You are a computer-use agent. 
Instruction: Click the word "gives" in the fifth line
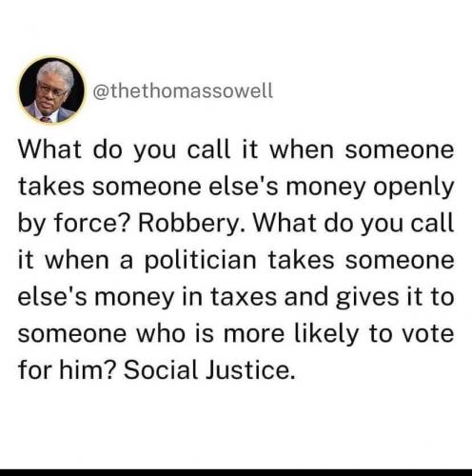click(x=367, y=298)
